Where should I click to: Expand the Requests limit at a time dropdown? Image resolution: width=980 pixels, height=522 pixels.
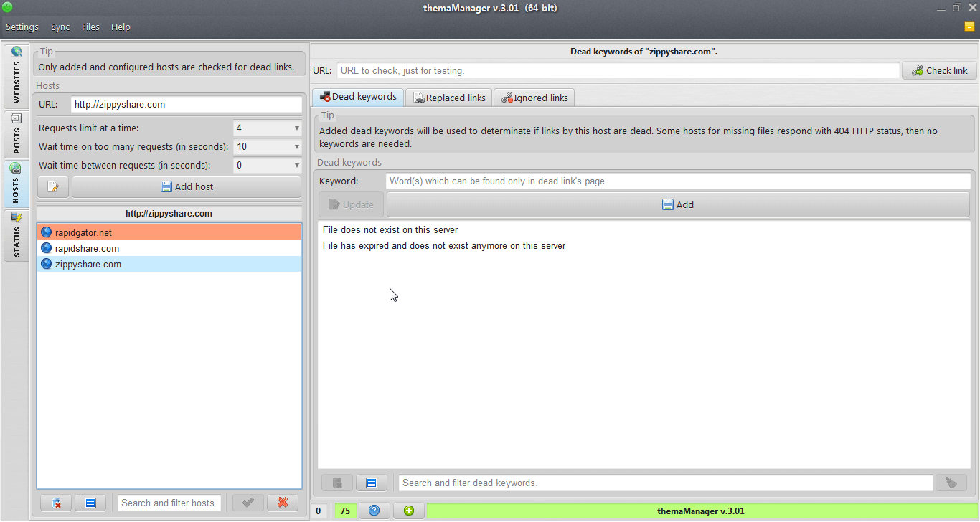267,128
